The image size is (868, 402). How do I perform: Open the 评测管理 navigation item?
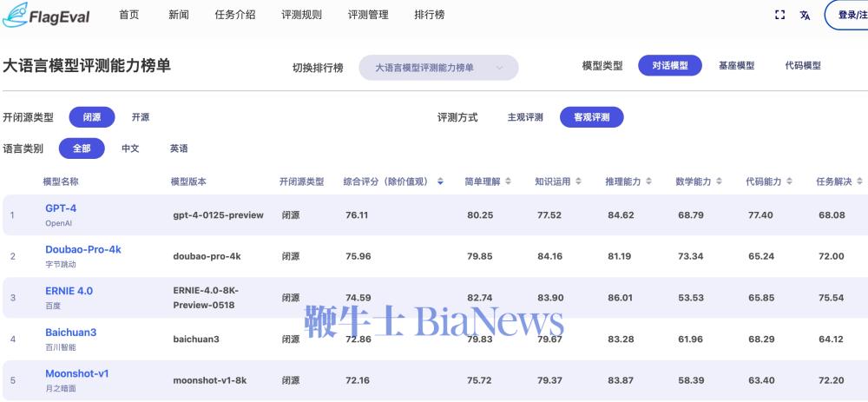click(x=368, y=15)
